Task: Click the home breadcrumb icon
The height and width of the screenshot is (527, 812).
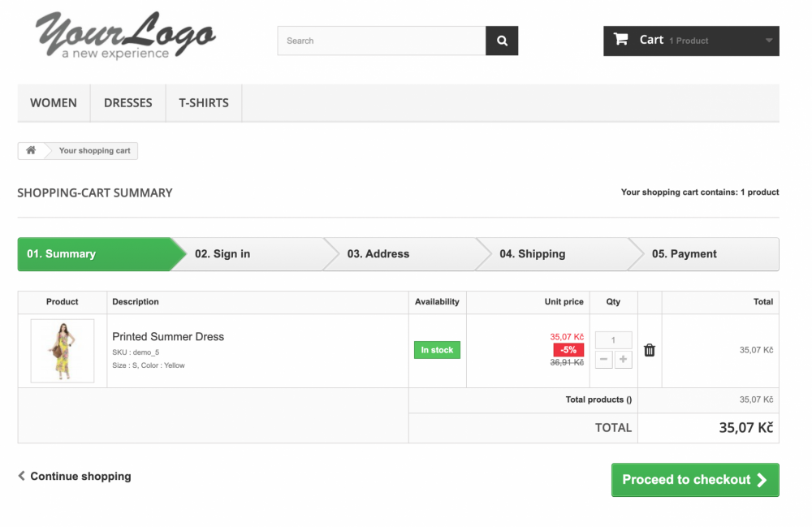Action: pos(31,150)
